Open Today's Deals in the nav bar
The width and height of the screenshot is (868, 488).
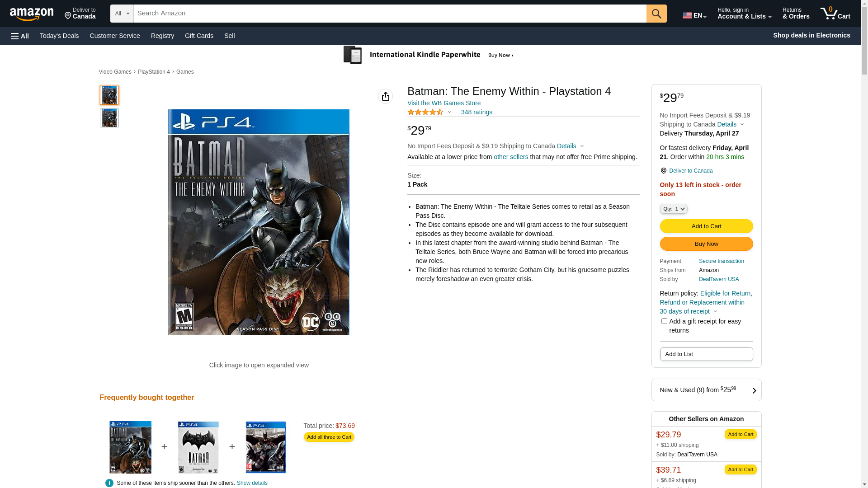point(59,36)
